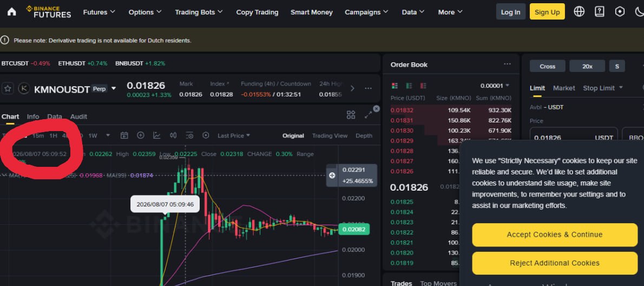Switch to the Audit tab
Viewport: 644px width, 286px height.
[78, 116]
